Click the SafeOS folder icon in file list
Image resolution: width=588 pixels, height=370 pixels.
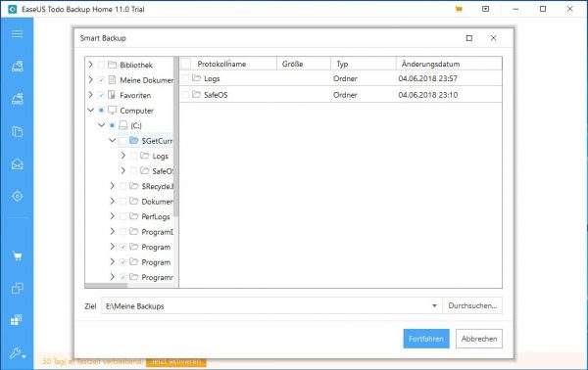tap(196, 94)
